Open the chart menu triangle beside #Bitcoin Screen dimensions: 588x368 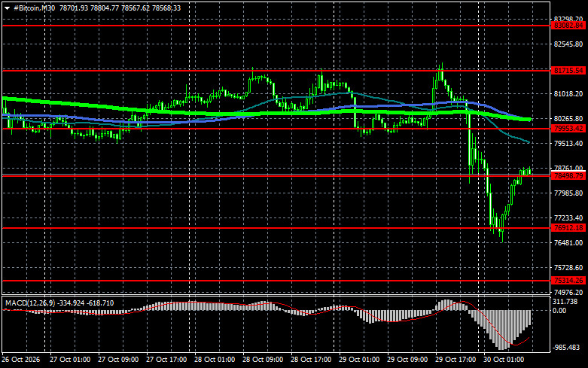7,8
